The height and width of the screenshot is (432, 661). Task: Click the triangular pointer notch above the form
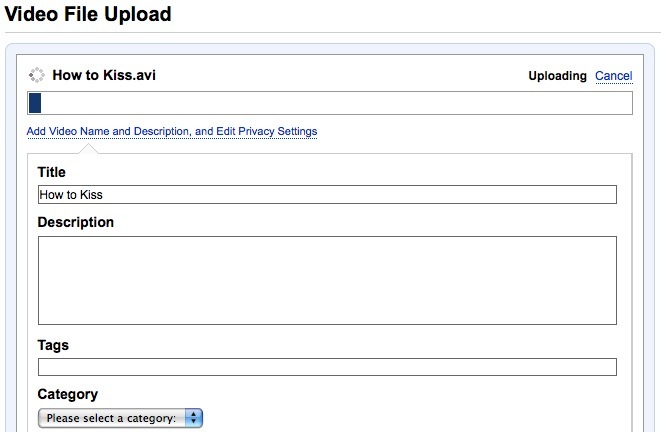tap(88, 149)
